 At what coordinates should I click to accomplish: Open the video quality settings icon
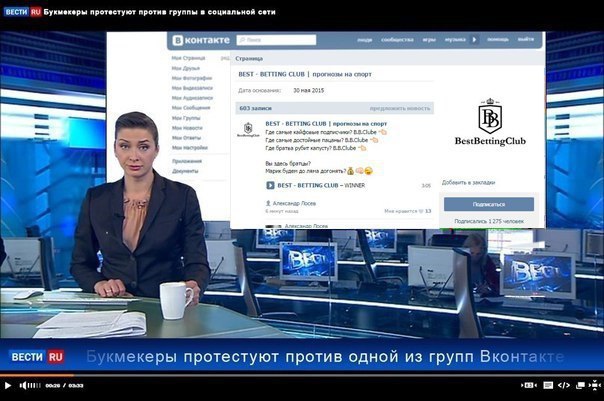coord(529,385)
